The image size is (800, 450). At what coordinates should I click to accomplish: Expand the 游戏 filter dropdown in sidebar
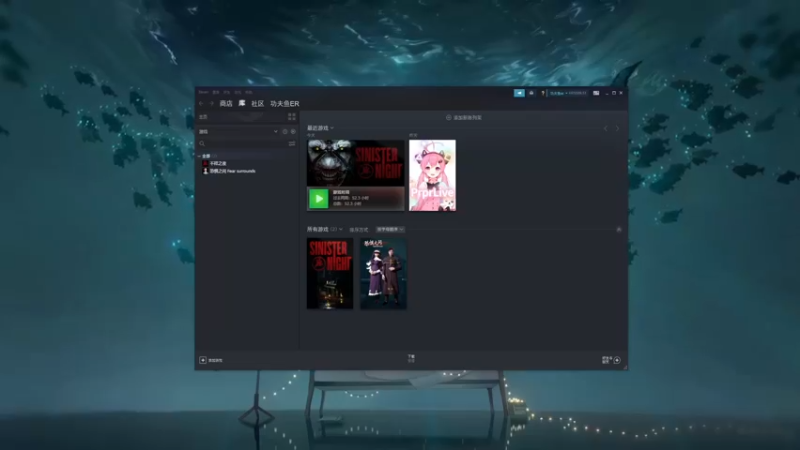point(276,132)
